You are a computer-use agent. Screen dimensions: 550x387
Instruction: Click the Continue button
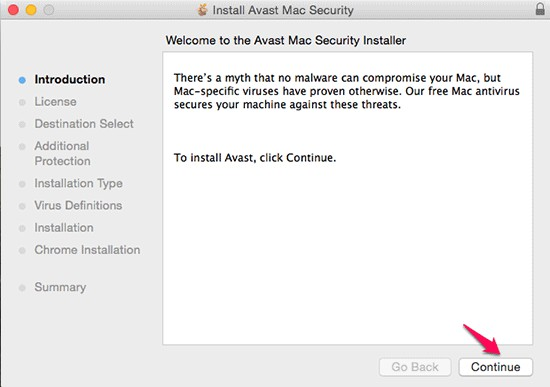(x=495, y=367)
